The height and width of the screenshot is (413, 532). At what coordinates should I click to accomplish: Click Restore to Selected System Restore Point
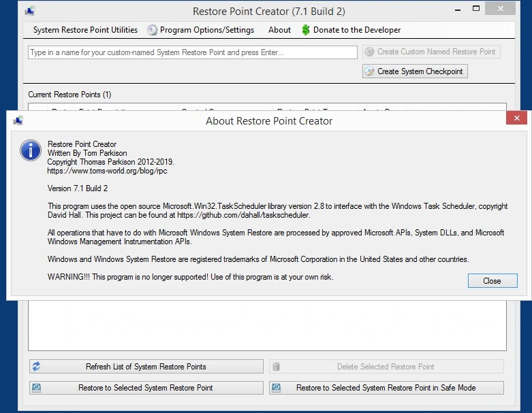tap(146, 388)
